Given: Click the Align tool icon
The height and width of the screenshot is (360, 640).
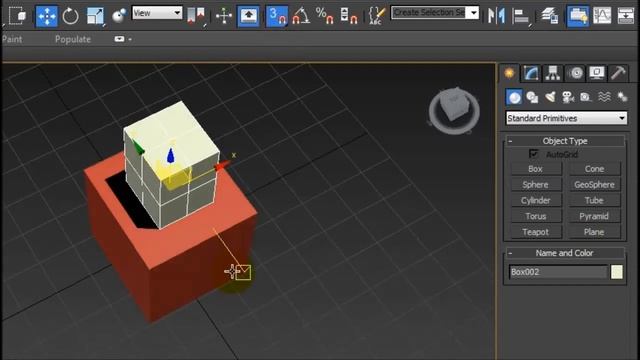Looking at the screenshot, I should 520,16.
